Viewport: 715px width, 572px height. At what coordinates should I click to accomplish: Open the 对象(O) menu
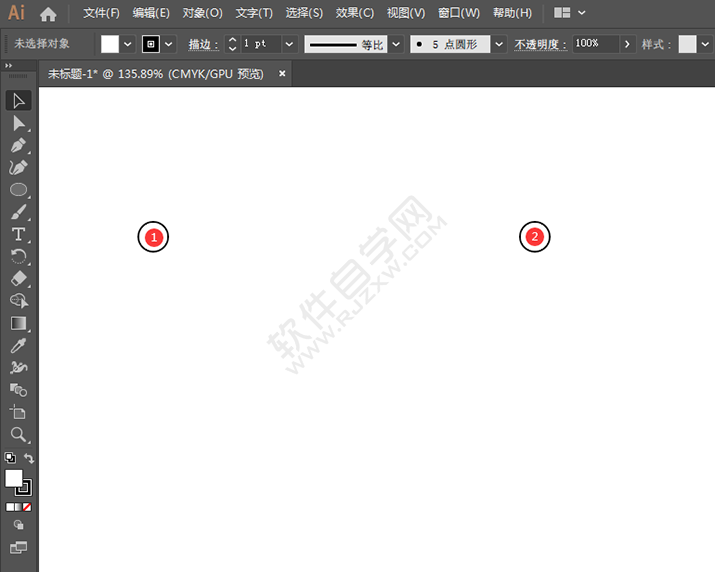202,13
